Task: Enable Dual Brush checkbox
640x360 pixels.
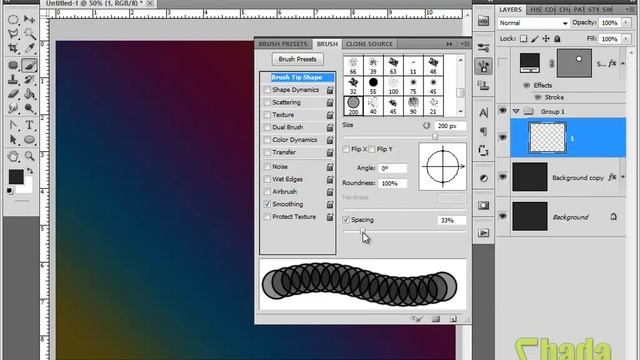Action: point(267,127)
